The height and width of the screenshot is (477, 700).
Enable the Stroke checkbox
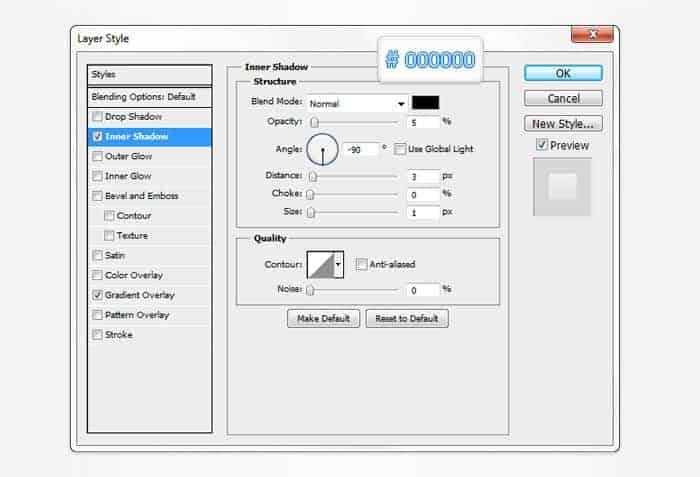click(x=97, y=335)
